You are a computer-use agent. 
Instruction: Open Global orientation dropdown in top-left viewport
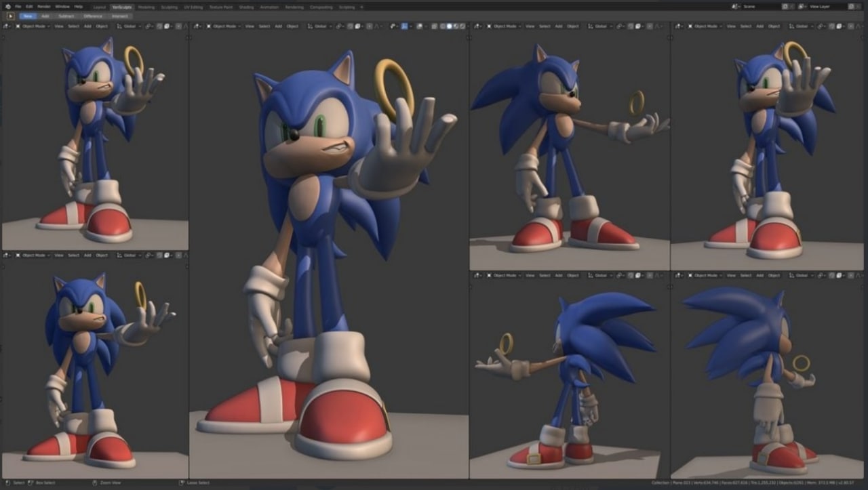coord(130,26)
